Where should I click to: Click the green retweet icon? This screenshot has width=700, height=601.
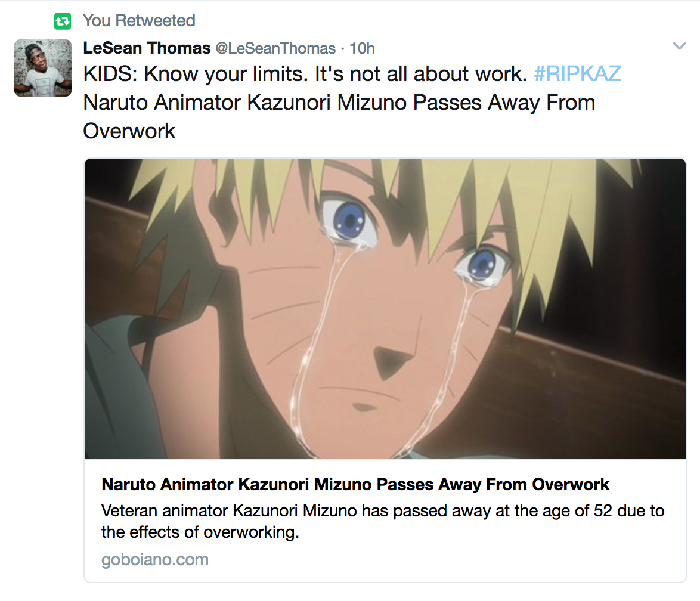62,21
